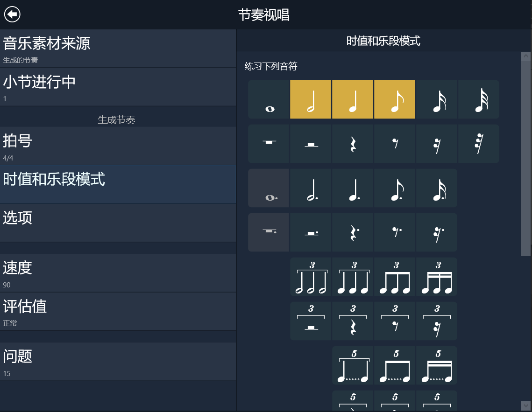Select the dotted eighth note
This screenshot has height=412, width=532.
point(395,188)
